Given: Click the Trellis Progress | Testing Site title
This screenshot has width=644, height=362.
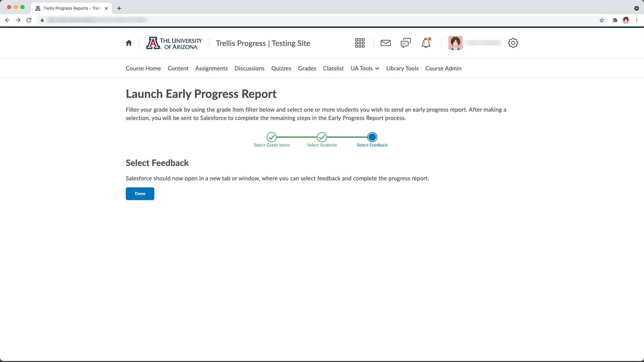Looking at the screenshot, I should coord(263,43).
